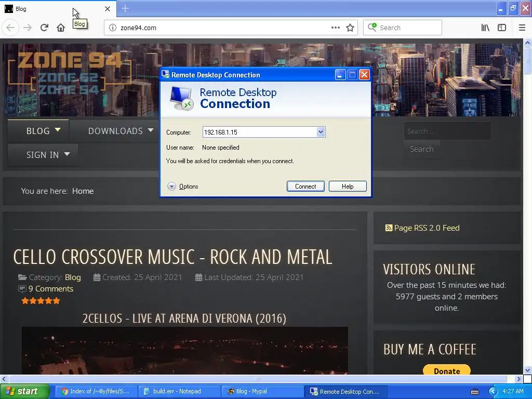This screenshot has width=532, height=399.
Task: Click the calendar icon beside Created date
Action: tap(97, 277)
